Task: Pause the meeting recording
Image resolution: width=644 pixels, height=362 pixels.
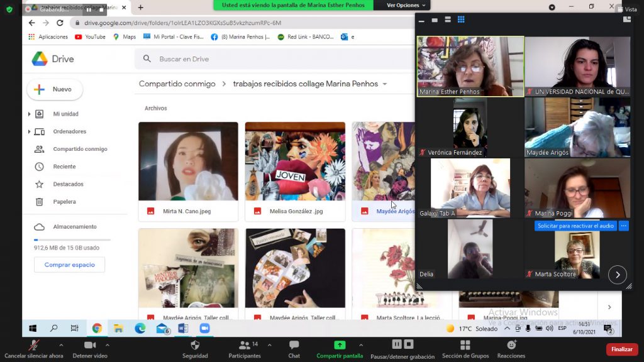Action: (x=397, y=344)
